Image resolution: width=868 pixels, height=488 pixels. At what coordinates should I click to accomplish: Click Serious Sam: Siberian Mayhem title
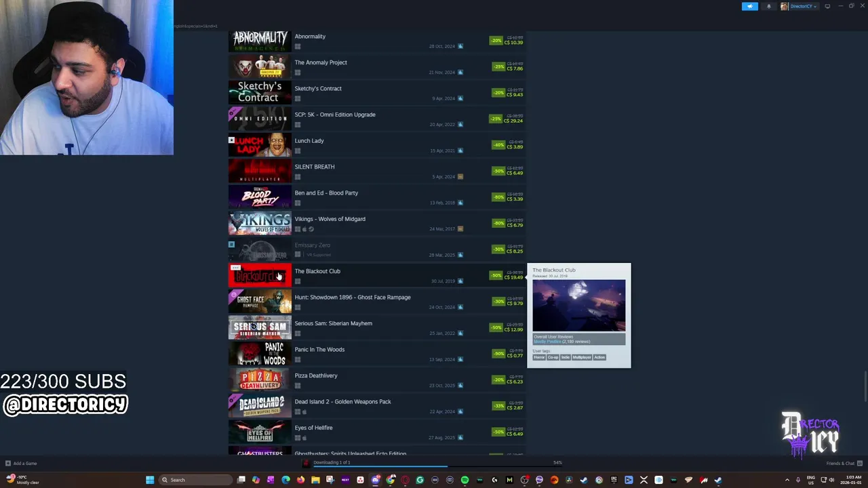(x=334, y=323)
